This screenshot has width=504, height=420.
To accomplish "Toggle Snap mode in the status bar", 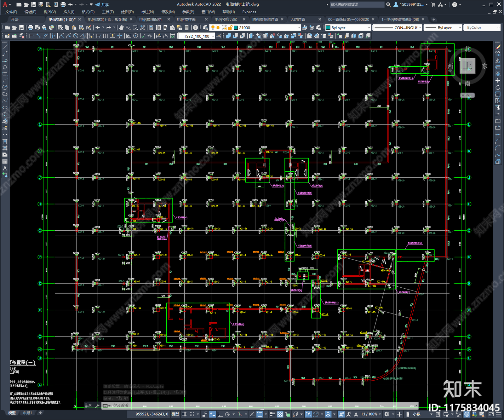I will [192, 414].
